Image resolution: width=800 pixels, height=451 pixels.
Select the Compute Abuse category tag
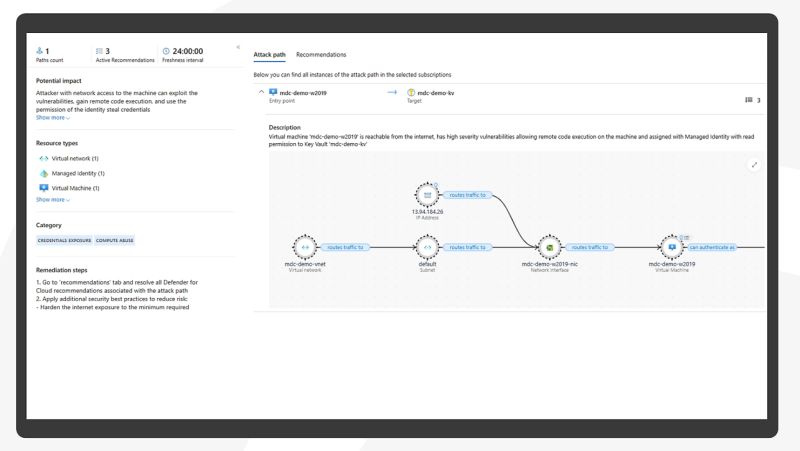[x=115, y=240]
